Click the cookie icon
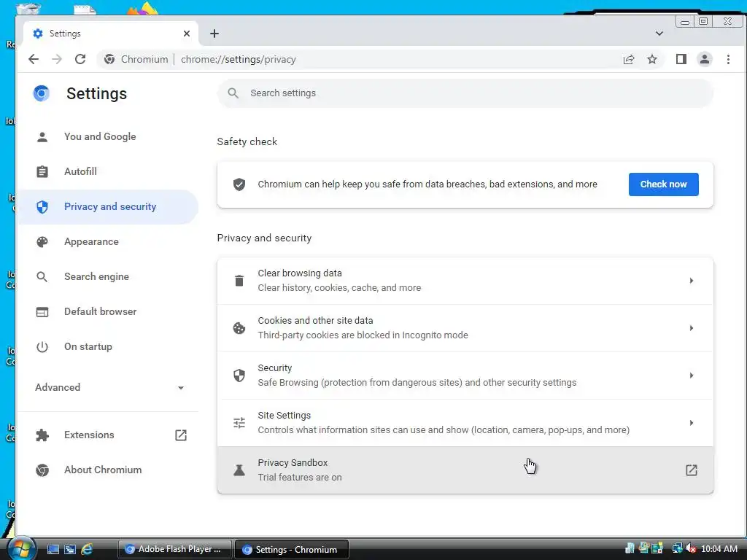 [239, 328]
